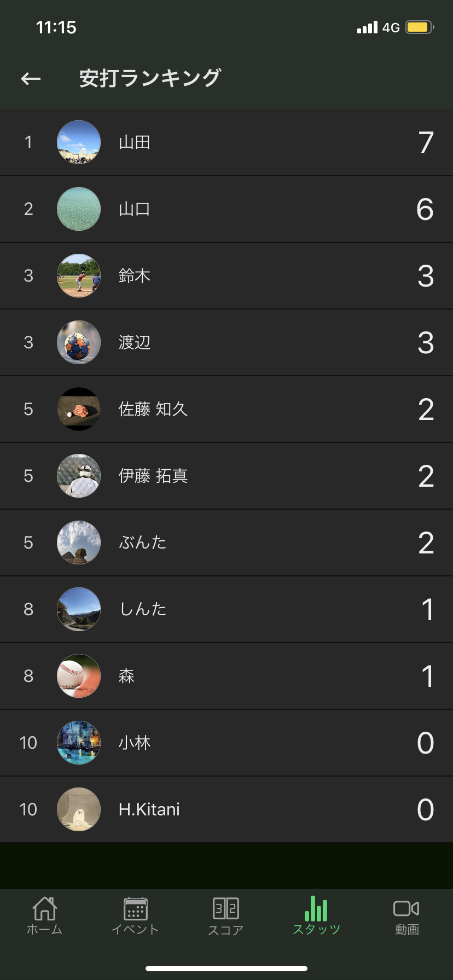This screenshot has width=453, height=980.
Task: Tap H.Kitani's seal avatar
Action: pos(79,809)
